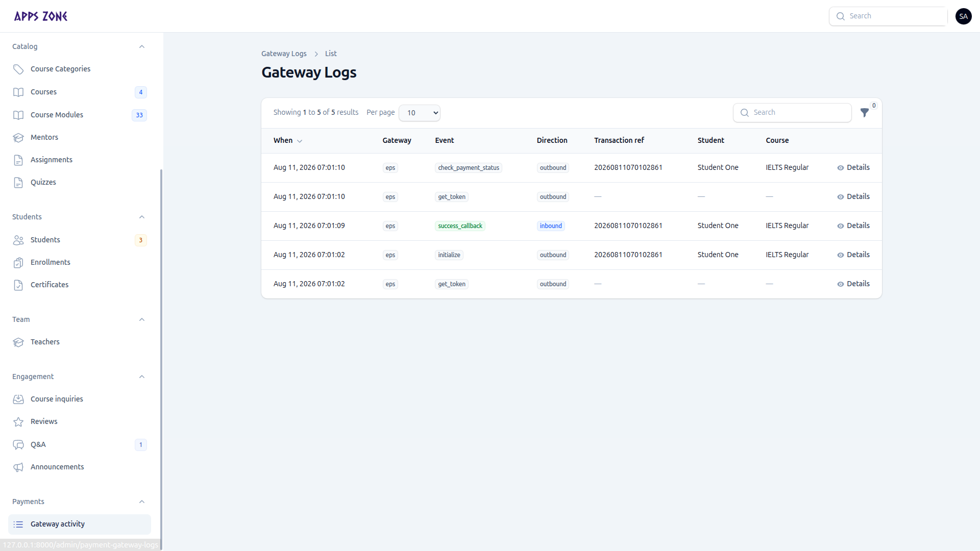Click eye icon in success_callback row
Screen dimensions: 980x551
point(840,226)
